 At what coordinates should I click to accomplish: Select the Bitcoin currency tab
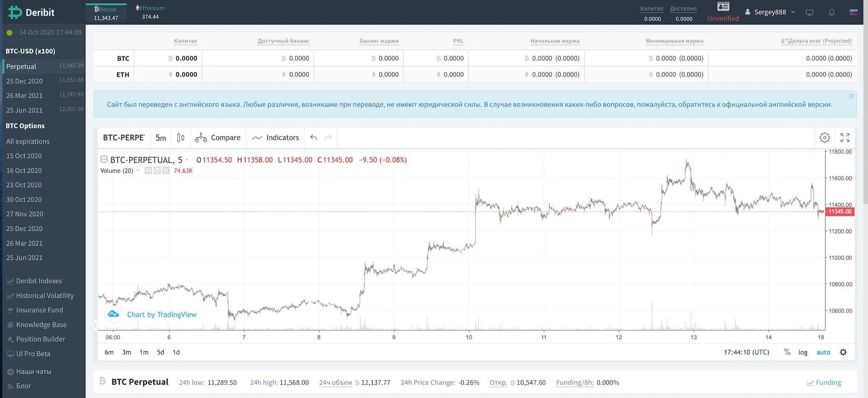pyautogui.click(x=106, y=13)
